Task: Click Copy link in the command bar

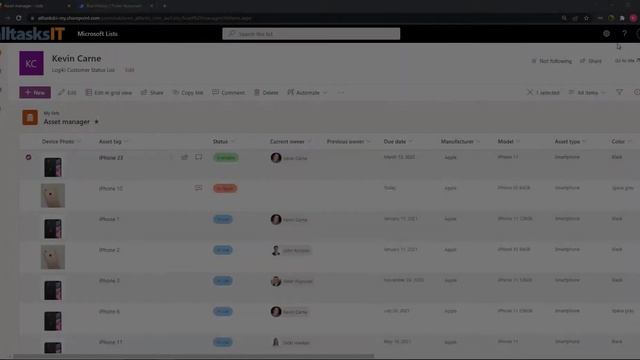Action: pos(188,93)
